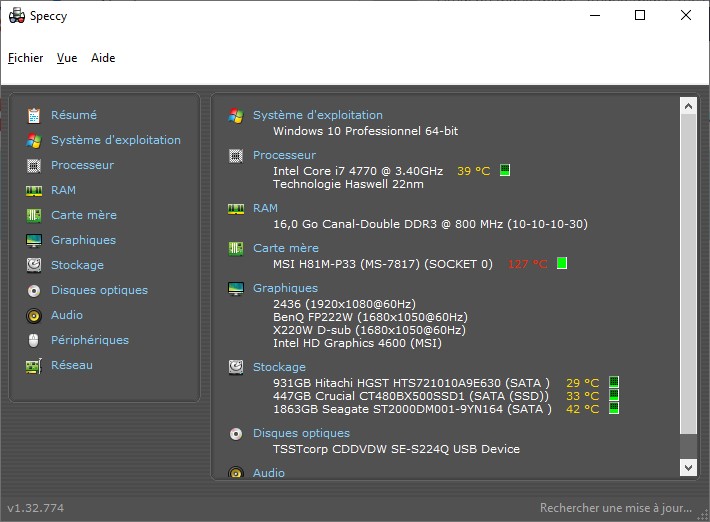Select the Périphériques mouse icon in sidebar
The width and height of the screenshot is (710, 522).
pyautogui.click(x=34, y=340)
